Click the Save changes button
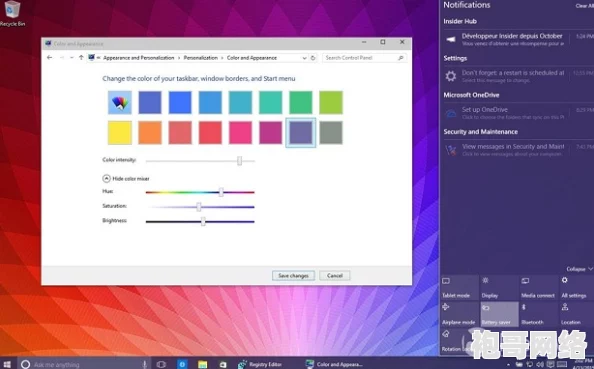 pyautogui.click(x=293, y=276)
